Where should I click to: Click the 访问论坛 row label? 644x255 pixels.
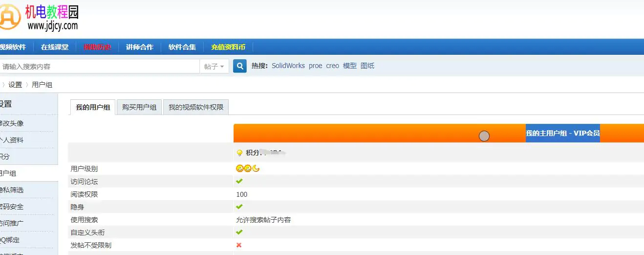pyautogui.click(x=84, y=182)
